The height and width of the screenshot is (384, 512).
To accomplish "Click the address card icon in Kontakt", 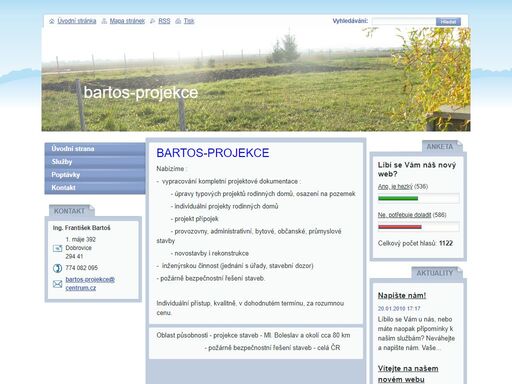I will [57, 248].
